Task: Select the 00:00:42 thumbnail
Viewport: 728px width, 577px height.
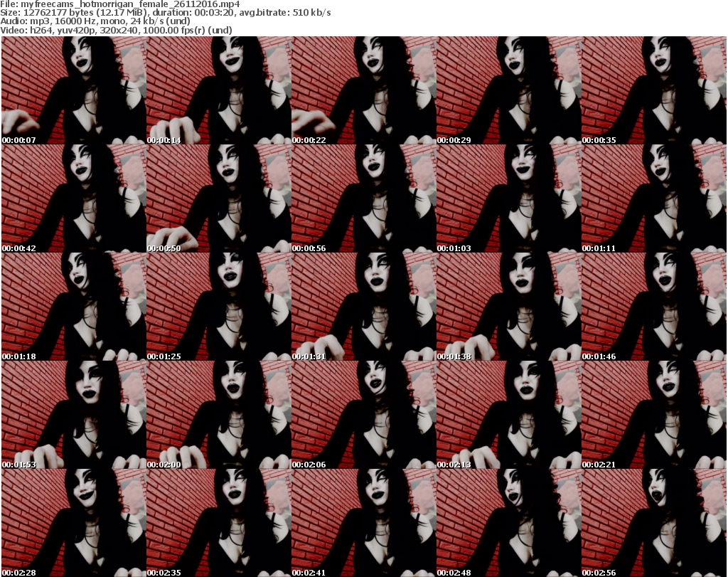Action: (x=73, y=198)
